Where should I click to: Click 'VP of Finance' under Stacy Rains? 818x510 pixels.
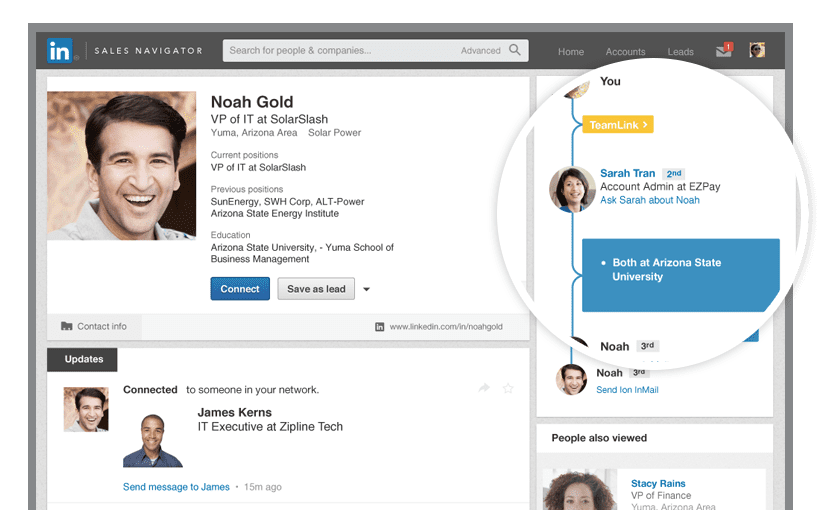(660, 495)
